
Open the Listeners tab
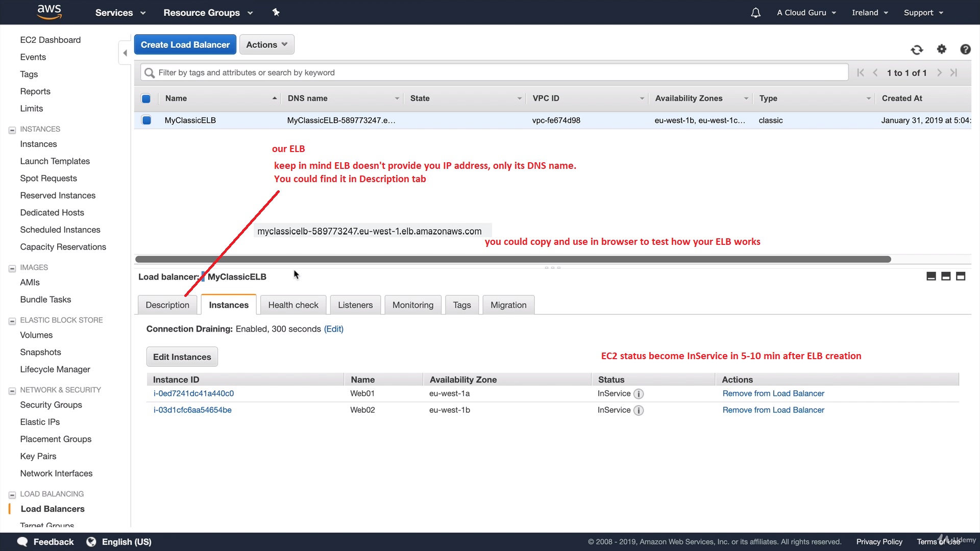(355, 305)
